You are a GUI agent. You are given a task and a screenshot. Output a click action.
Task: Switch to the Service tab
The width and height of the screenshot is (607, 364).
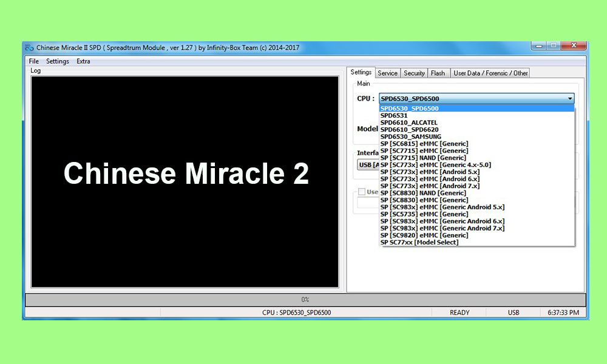[x=387, y=73]
